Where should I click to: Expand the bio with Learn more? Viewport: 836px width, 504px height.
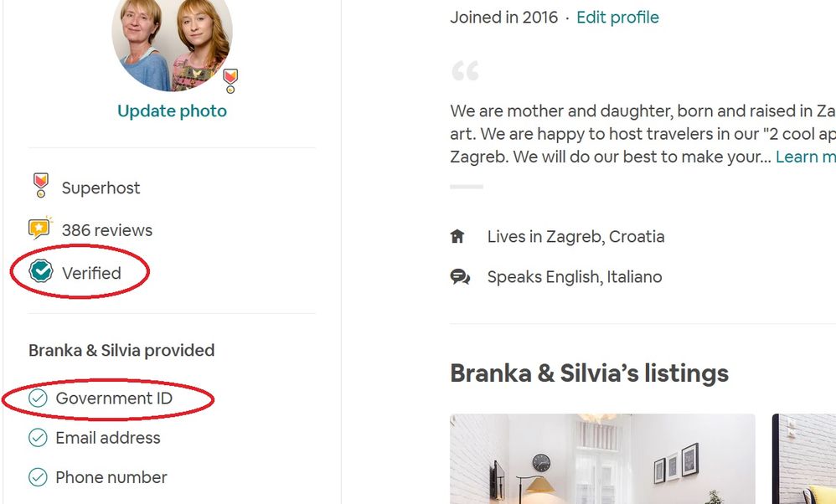[x=805, y=157]
